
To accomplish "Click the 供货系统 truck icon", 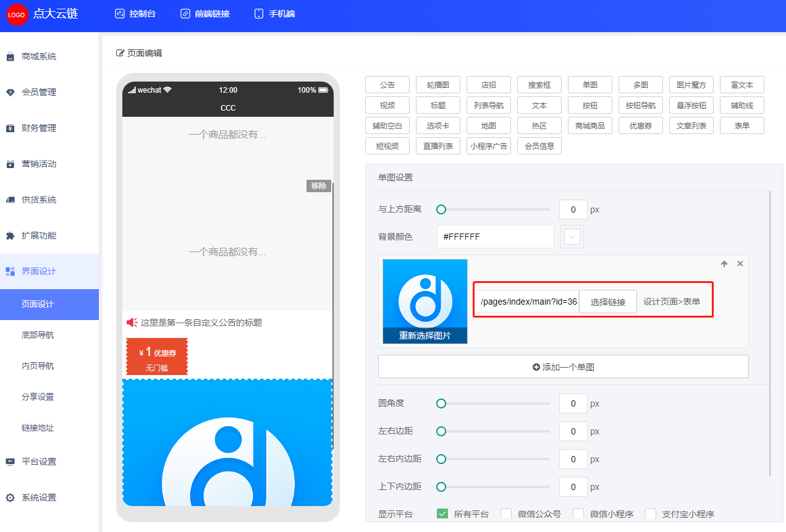I will (10, 200).
